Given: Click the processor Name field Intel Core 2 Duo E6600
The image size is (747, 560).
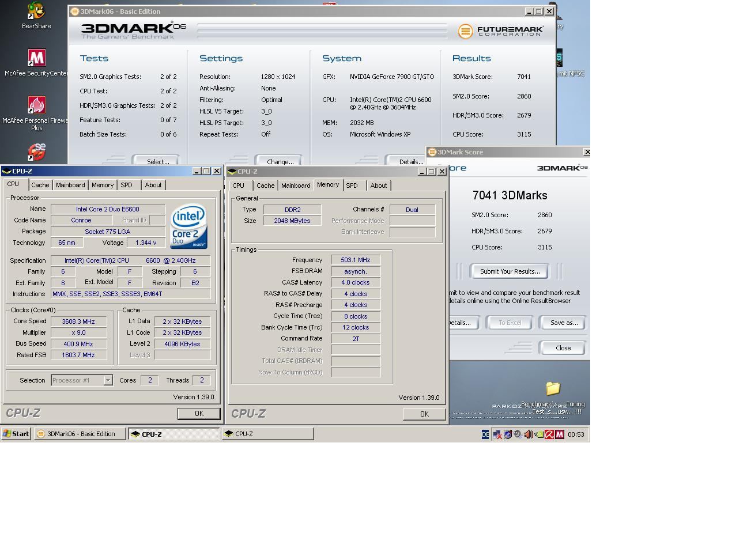Looking at the screenshot, I should 108,209.
